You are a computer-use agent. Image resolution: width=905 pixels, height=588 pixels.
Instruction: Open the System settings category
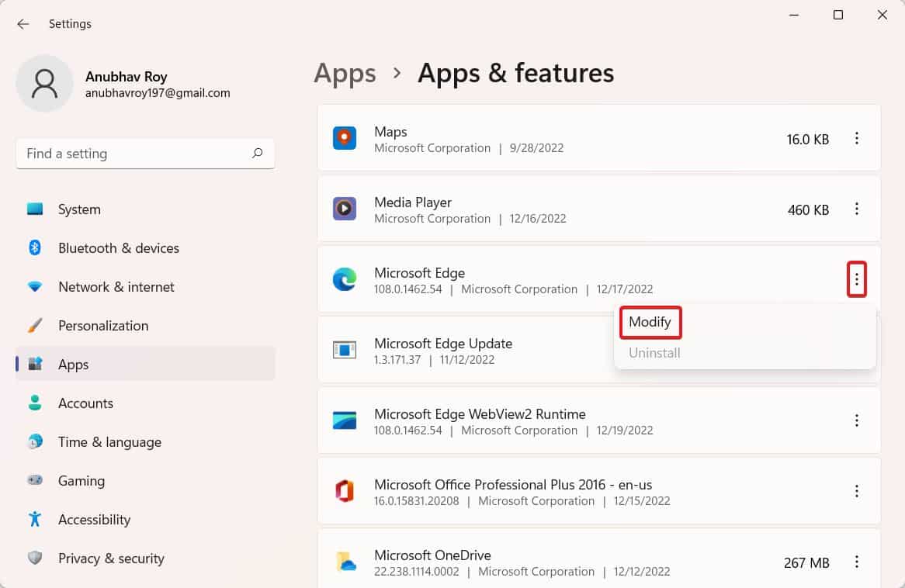tap(145, 209)
